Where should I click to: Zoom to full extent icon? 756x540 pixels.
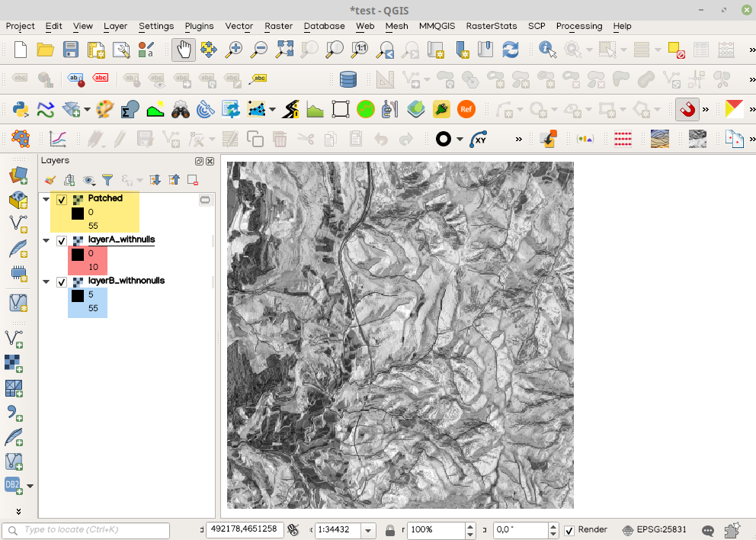[284, 50]
